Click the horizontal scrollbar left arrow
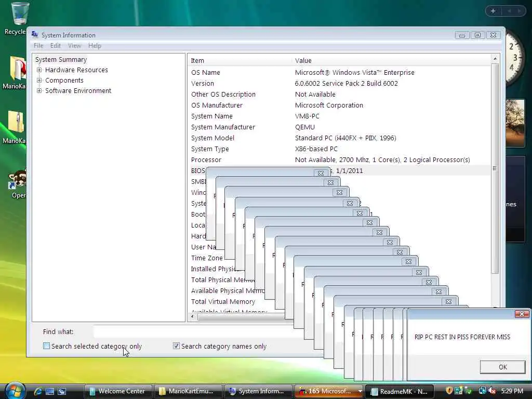This screenshot has height=399, width=532. [193, 316]
